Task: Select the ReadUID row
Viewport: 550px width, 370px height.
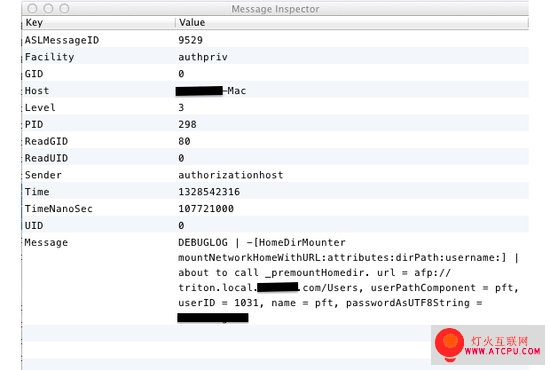Action: (275, 157)
